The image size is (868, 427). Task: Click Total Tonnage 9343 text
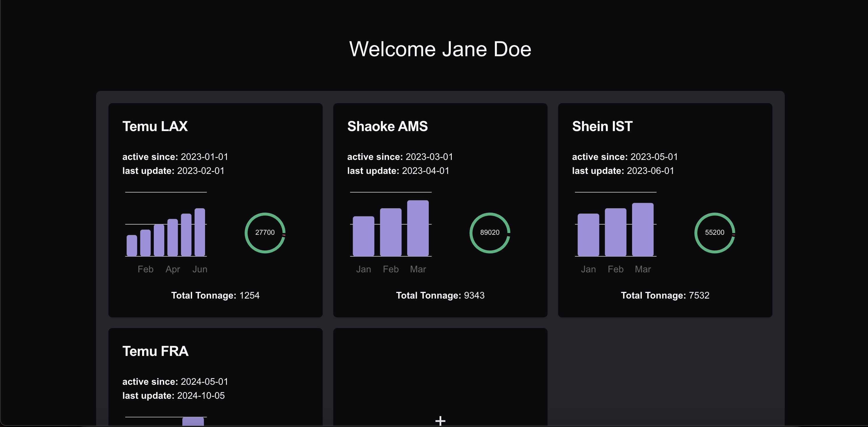[x=440, y=295]
